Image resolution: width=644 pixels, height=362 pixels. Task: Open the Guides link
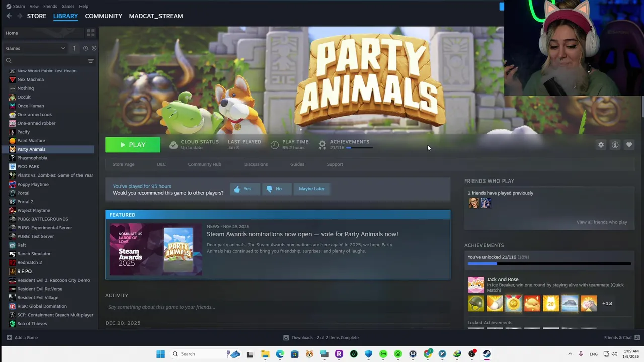(297, 164)
